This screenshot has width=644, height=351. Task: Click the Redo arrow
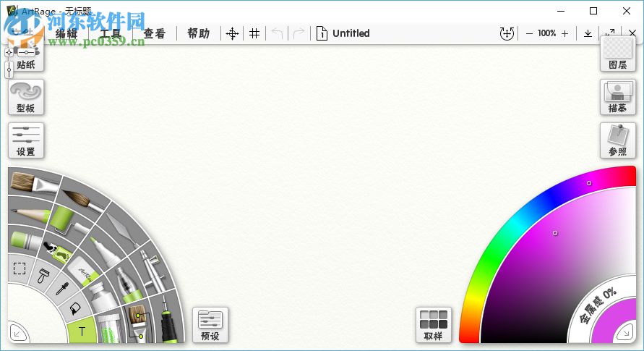(299, 33)
